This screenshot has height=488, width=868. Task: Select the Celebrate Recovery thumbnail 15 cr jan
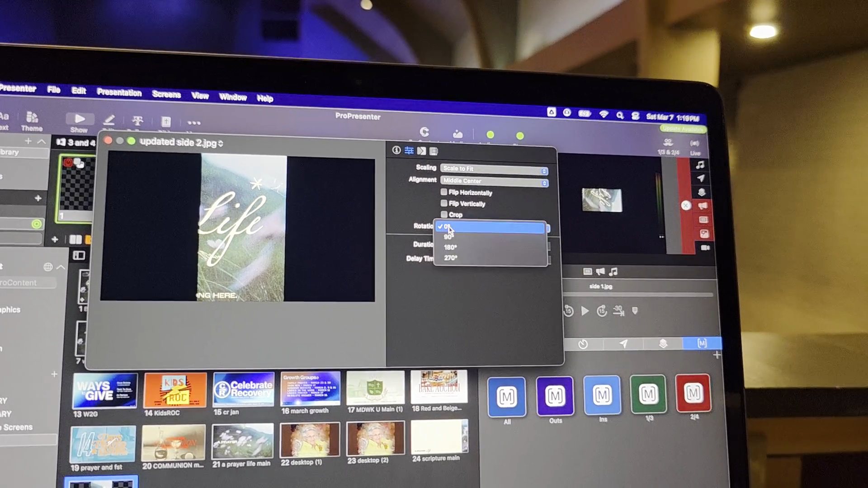(243, 389)
